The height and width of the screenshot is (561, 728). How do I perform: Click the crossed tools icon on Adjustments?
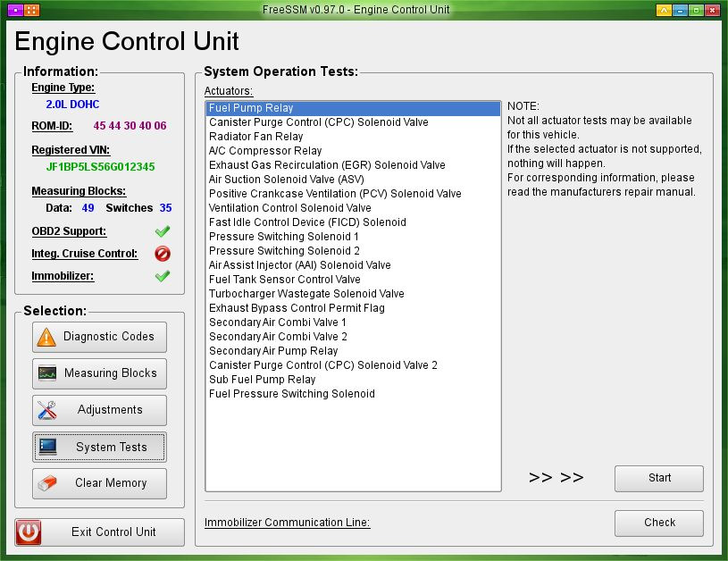pos(46,410)
